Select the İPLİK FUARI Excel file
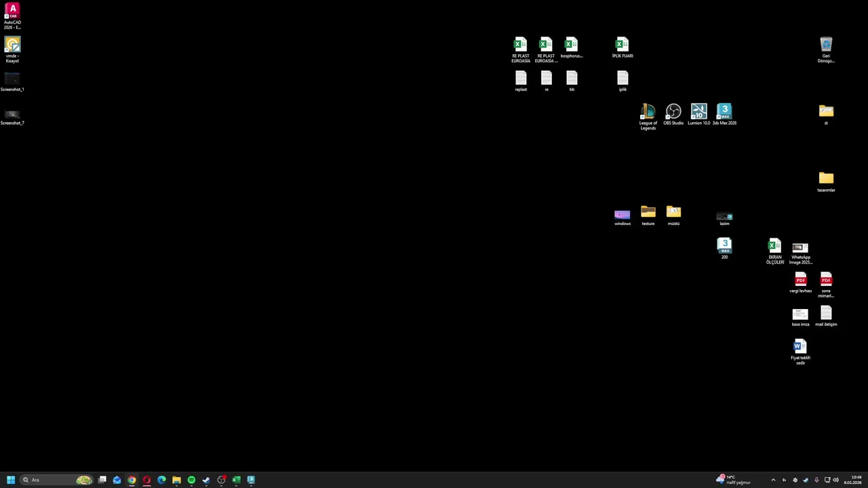Image resolution: width=868 pixels, height=488 pixels. [623, 48]
